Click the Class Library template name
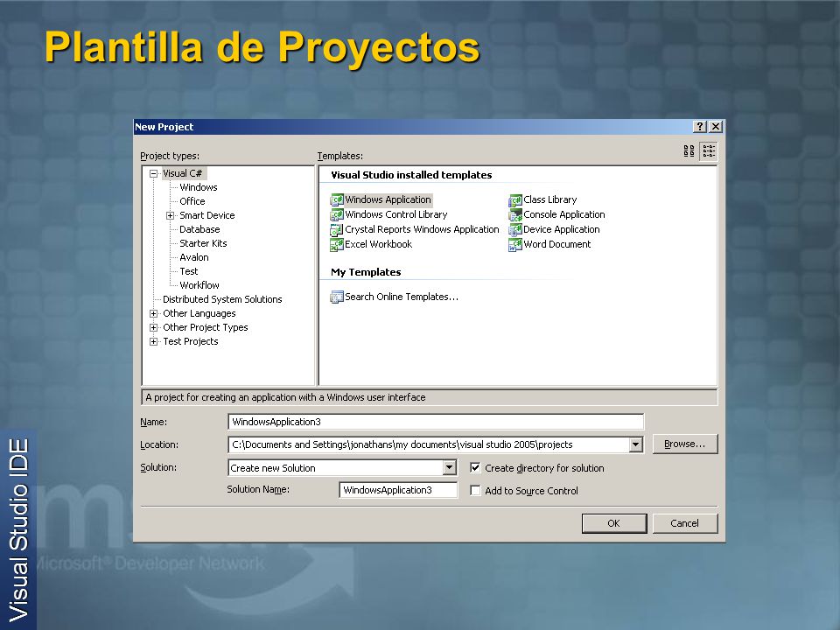Image resolution: width=840 pixels, height=630 pixels. 550,199
